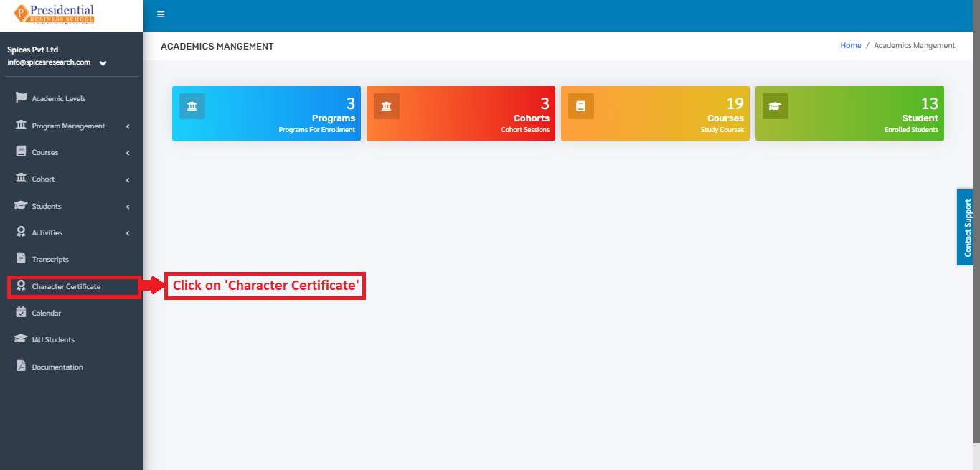The image size is (980, 470).
Task: Click the Home breadcrumb link
Action: tap(851, 45)
